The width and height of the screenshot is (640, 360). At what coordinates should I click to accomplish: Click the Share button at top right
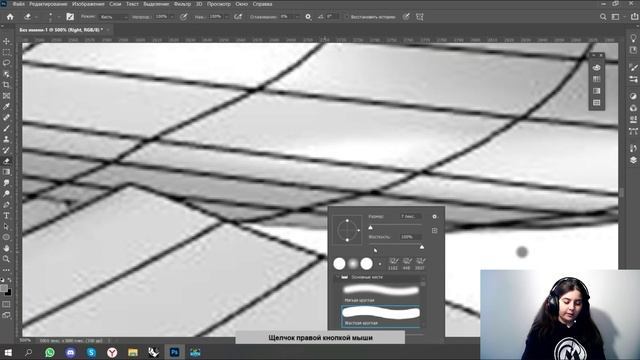(634, 17)
